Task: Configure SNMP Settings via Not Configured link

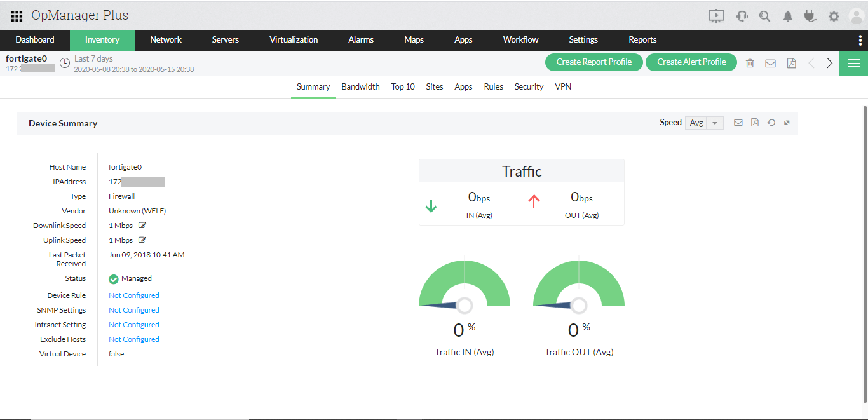Action: (x=133, y=309)
